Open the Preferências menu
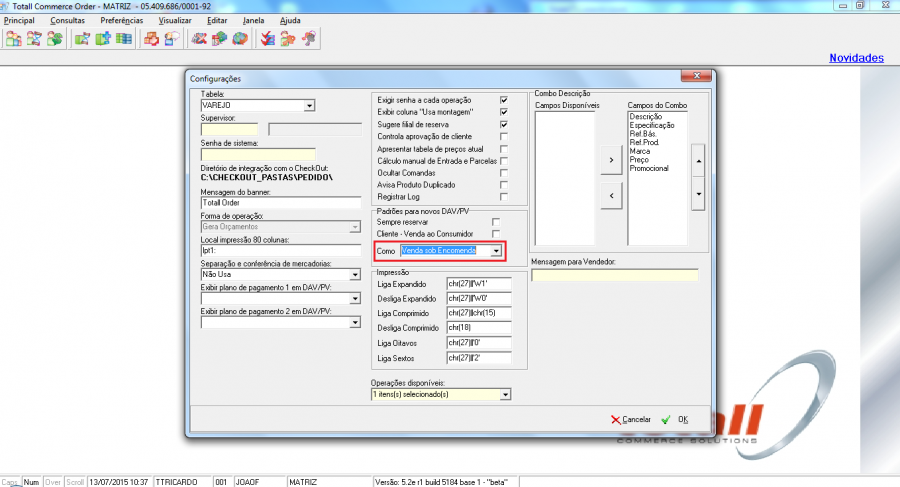The image size is (900, 487). (x=122, y=20)
